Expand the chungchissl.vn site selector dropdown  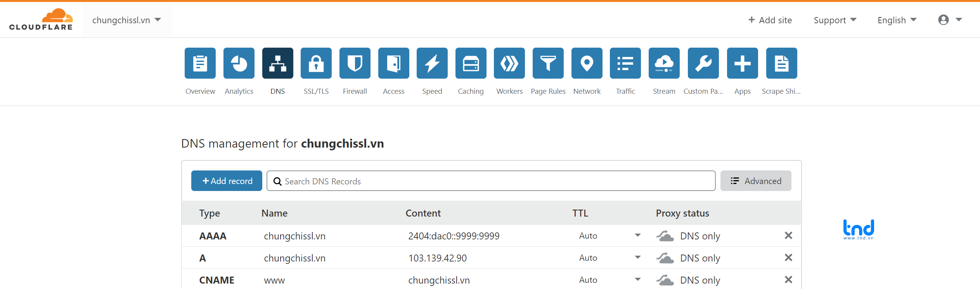126,20
